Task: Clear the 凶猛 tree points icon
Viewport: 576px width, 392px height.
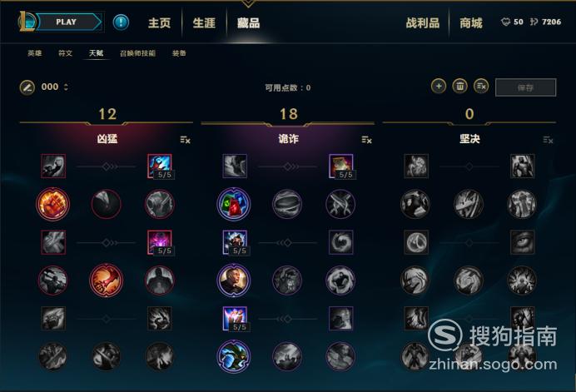Action: pos(185,140)
